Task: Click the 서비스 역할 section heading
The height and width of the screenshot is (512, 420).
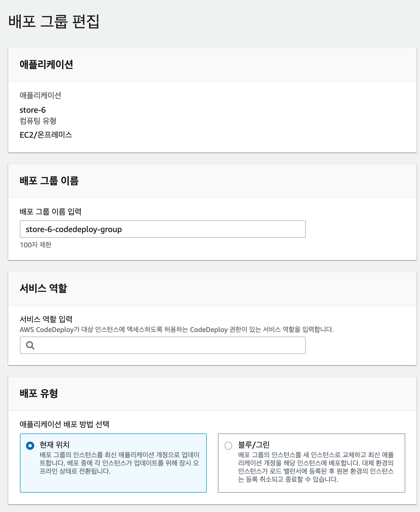Action: [x=43, y=288]
